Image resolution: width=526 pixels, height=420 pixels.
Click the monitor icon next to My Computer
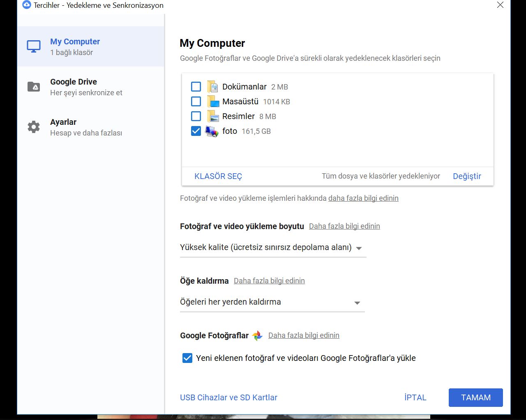coord(34,46)
